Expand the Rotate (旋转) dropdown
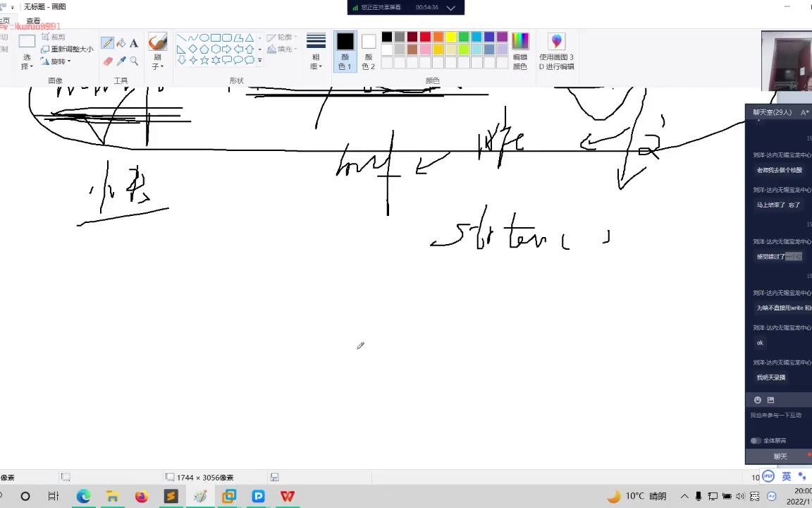This screenshot has height=508, width=812. [x=56, y=61]
